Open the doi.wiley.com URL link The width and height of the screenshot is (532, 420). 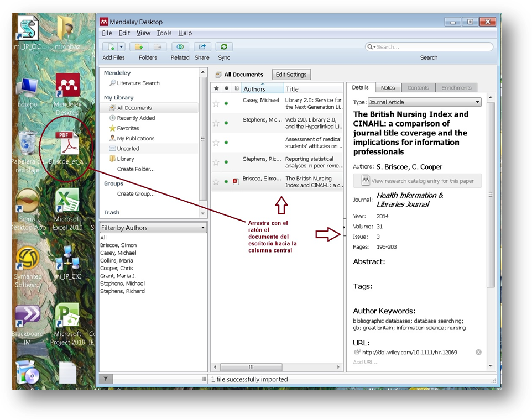[410, 352]
